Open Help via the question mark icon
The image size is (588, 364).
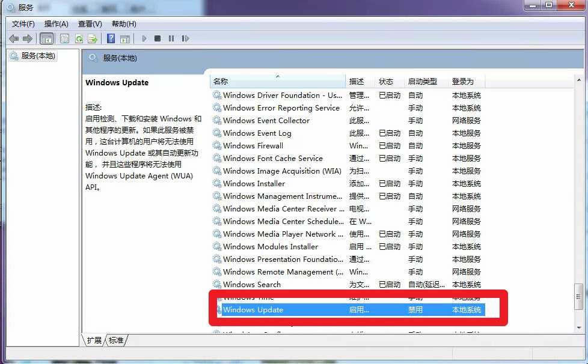click(111, 38)
